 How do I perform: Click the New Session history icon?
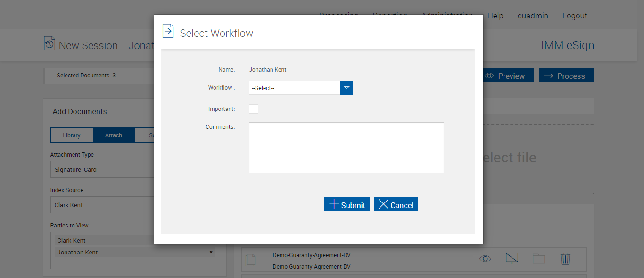point(50,43)
